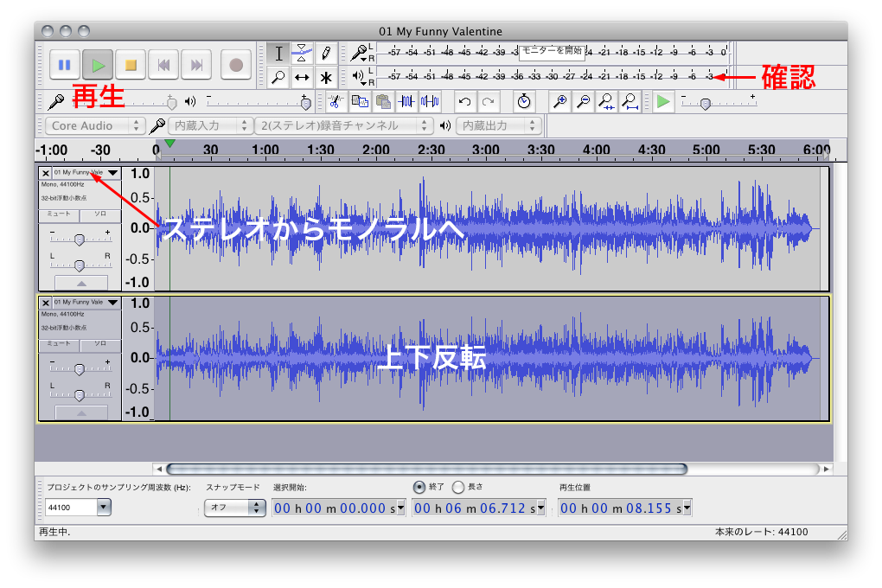The width and height of the screenshot is (882, 588).
Task: Select the Draw pencil tool
Action: click(x=326, y=53)
